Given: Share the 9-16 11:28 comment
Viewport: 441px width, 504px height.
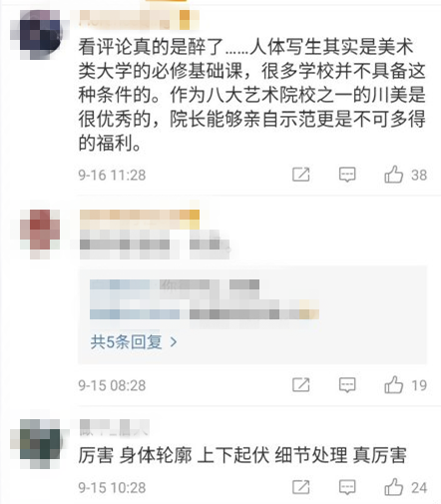Looking at the screenshot, I should (x=301, y=175).
